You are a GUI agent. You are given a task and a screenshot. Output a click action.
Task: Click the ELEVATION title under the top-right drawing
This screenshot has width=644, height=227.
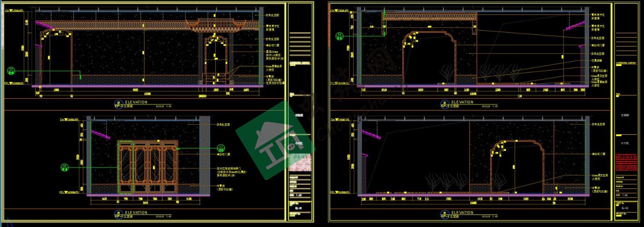point(462,102)
